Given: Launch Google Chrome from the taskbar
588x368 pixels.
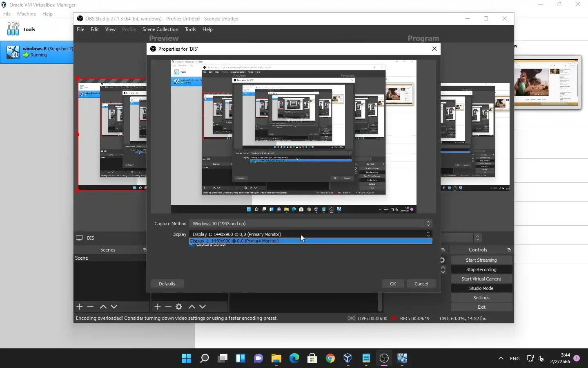Looking at the screenshot, I should tap(330, 359).
